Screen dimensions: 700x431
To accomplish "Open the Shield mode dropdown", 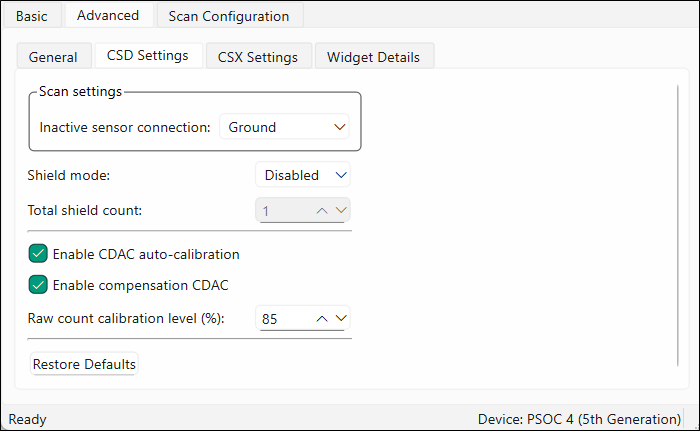I will (303, 175).
